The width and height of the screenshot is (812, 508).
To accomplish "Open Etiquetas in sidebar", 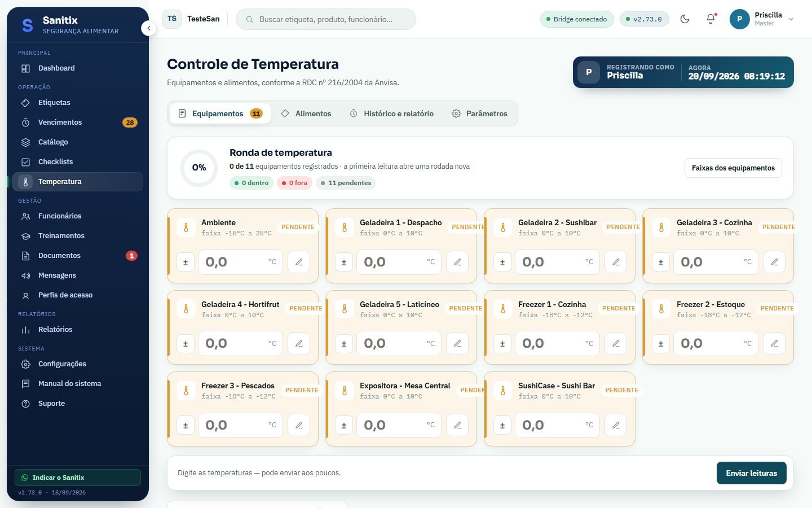I will pos(78,103).
